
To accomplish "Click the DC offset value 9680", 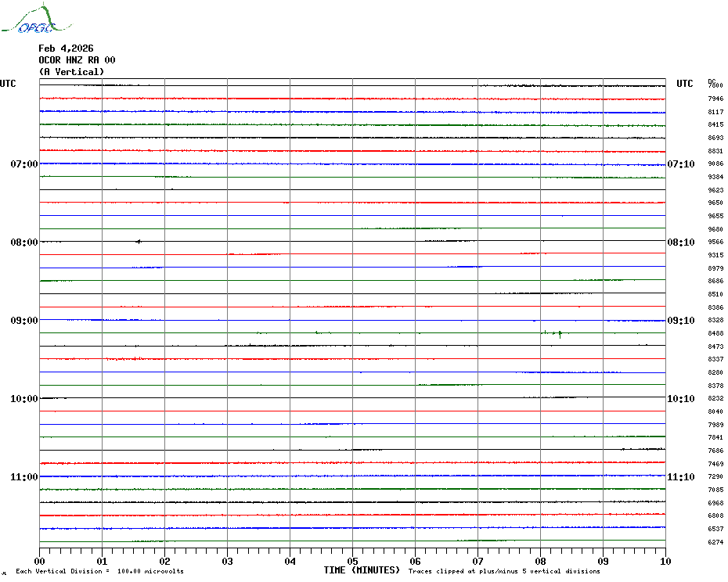I will tap(715, 229).
